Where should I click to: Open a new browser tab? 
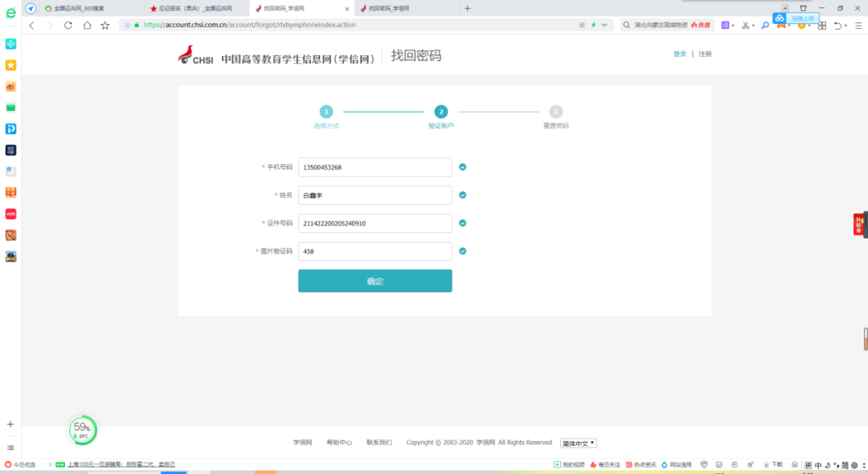click(x=468, y=8)
